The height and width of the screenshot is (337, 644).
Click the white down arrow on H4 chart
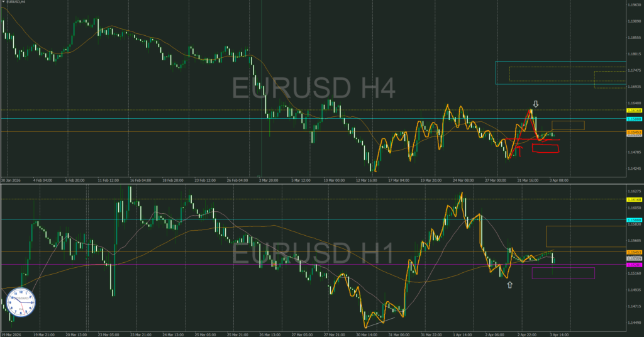tap(535, 104)
